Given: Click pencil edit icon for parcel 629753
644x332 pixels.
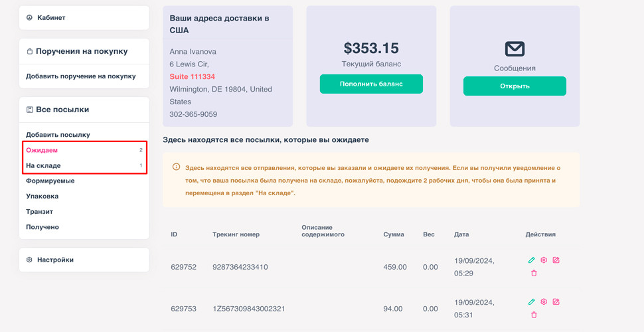Looking at the screenshot, I should click(x=532, y=302).
